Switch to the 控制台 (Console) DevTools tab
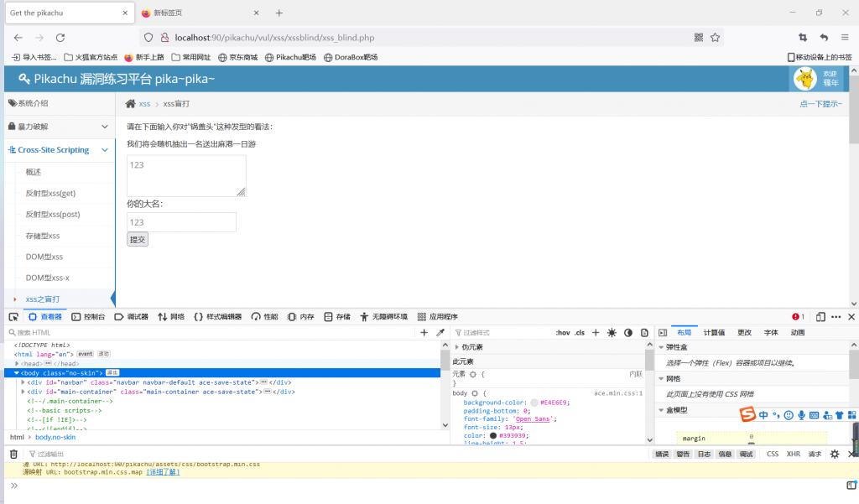 (x=88, y=317)
